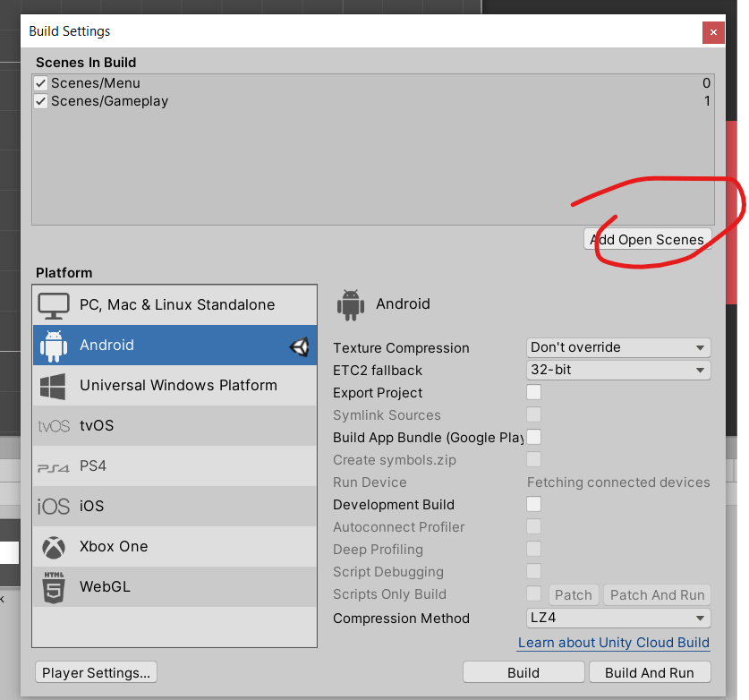This screenshot has width=749, height=700.
Task: Select the Scenes/Menu entry in scene list
Action: [373, 83]
